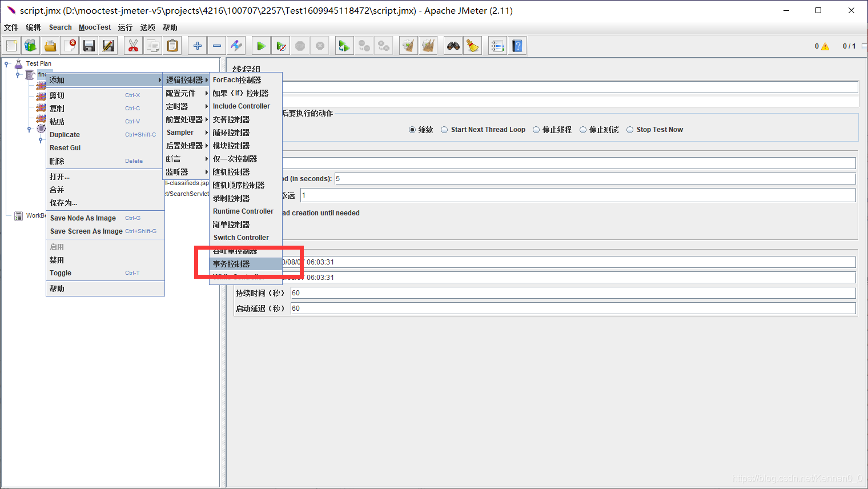Select Start Next Thread Loop radio
Viewport: 868px width, 489px height.
tap(444, 130)
